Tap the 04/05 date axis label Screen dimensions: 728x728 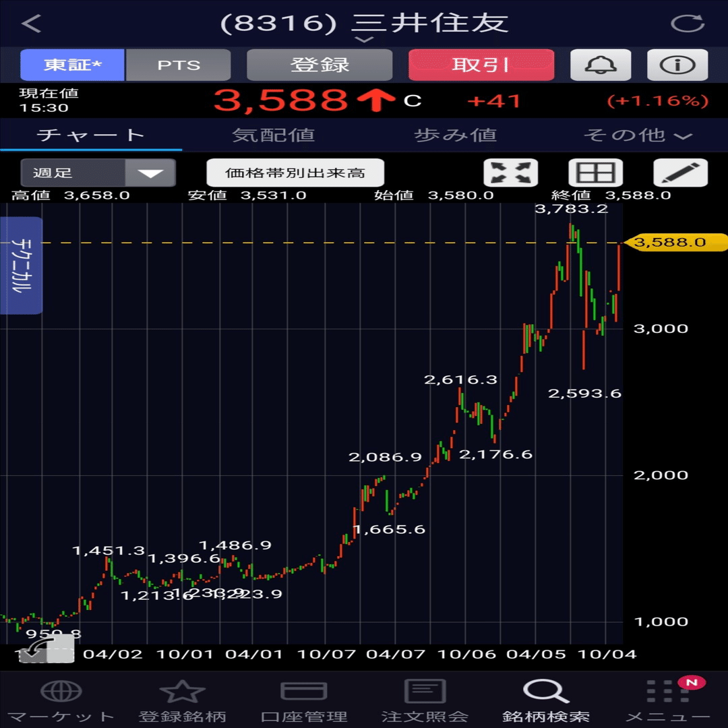[537, 655]
